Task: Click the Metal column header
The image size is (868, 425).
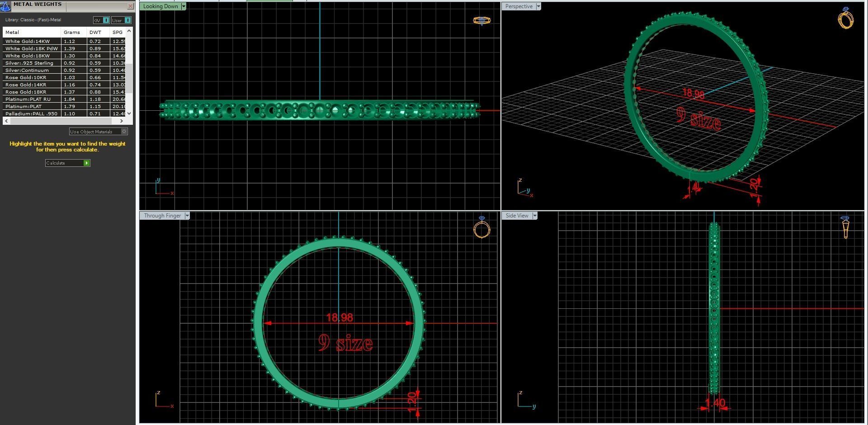Action: (x=32, y=32)
